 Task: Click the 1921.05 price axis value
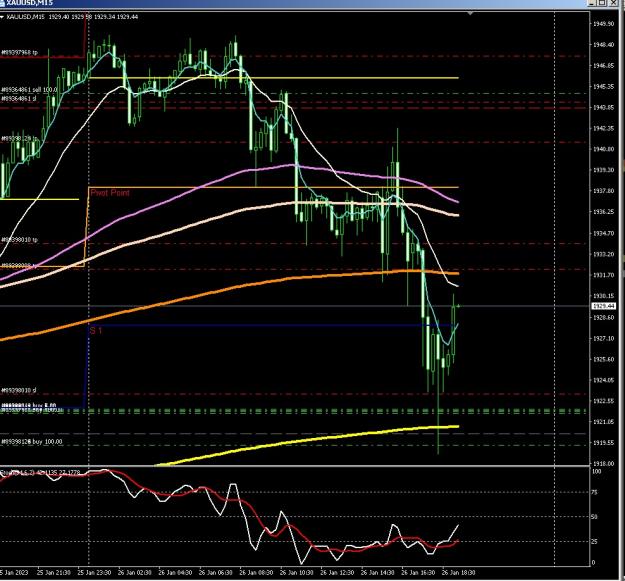point(603,422)
